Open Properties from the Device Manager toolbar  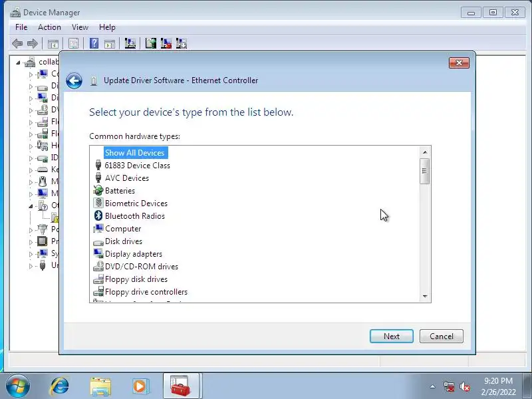click(73, 43)
